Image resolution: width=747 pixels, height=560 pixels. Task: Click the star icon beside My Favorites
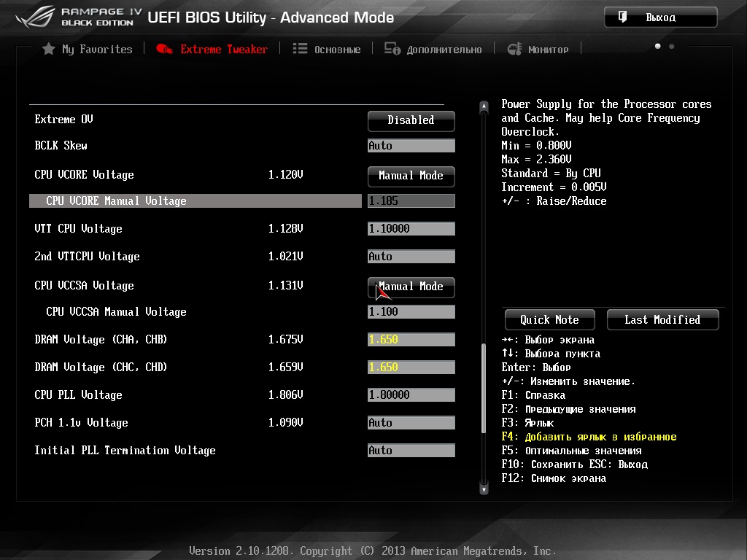48,49
